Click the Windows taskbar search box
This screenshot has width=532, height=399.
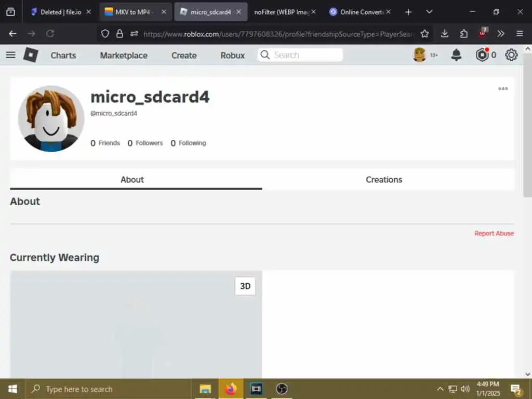[x=108, y=389]
